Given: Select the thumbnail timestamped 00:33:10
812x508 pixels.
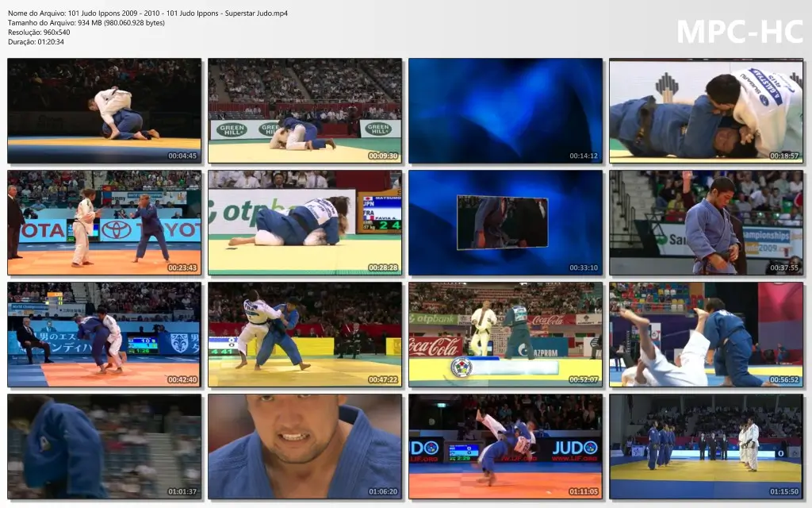Looking at the screenshot, I should pos(505,222).
